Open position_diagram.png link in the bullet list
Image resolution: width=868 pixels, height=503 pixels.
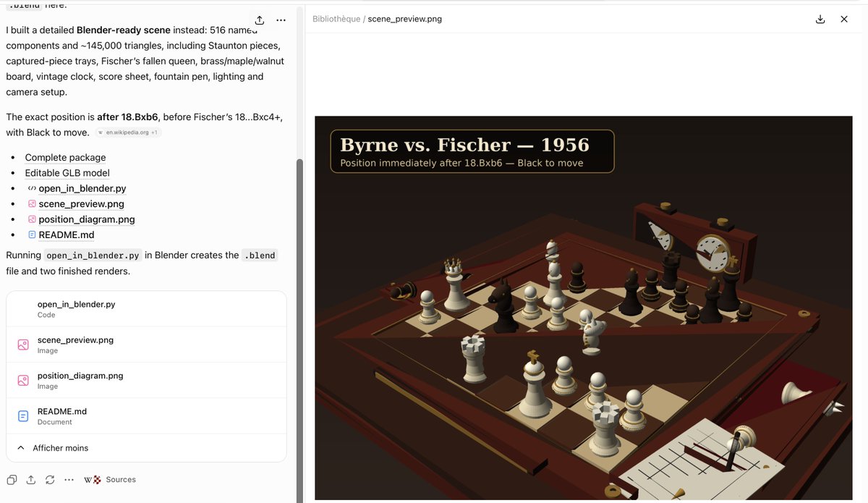87,219
